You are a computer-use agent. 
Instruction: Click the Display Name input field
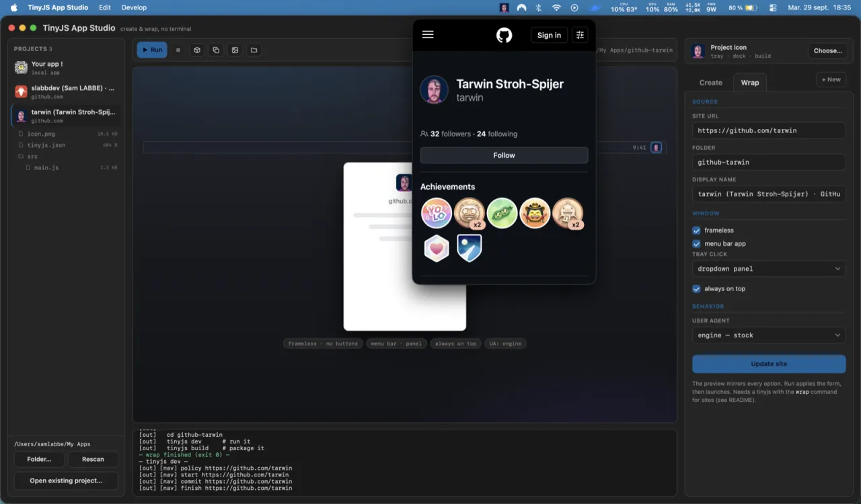pyautogui.click(x=769, y=194)
